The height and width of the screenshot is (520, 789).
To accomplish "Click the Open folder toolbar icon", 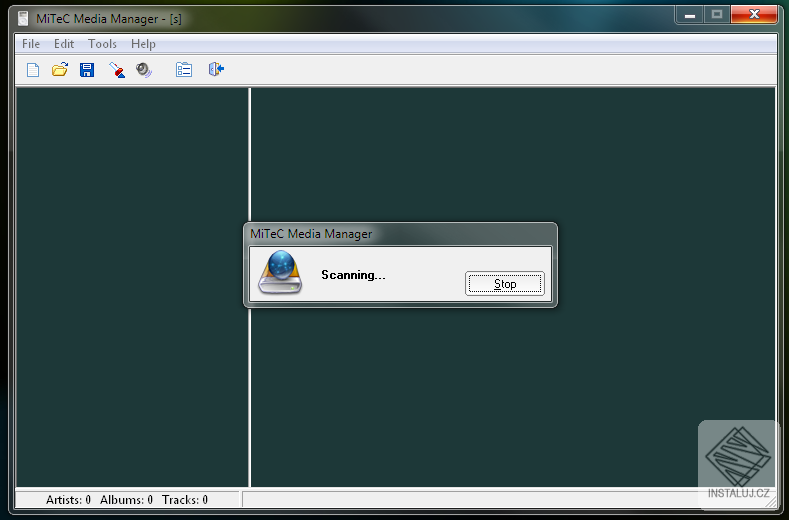I will click(x=60, y=69).
